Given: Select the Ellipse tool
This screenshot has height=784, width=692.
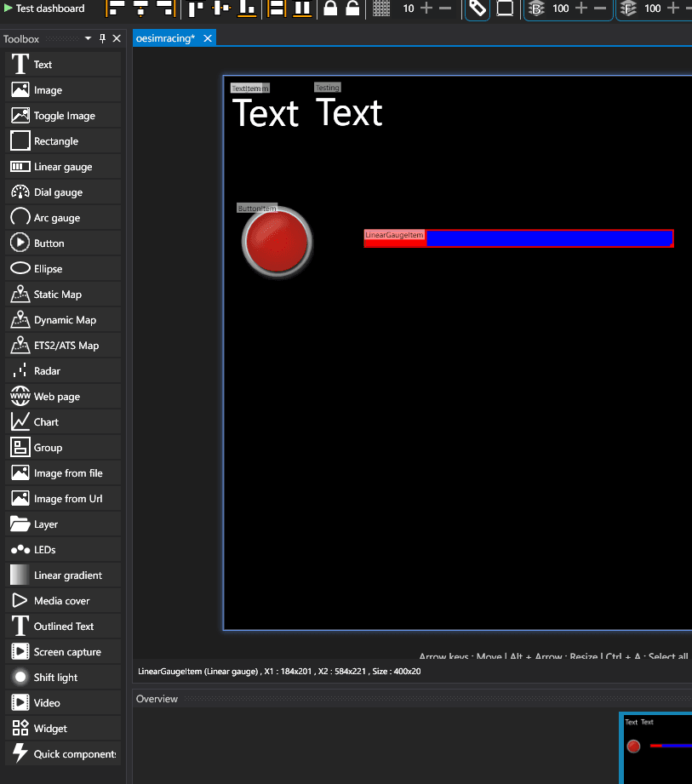Looking at the screenshot, I should pos(63,268).
